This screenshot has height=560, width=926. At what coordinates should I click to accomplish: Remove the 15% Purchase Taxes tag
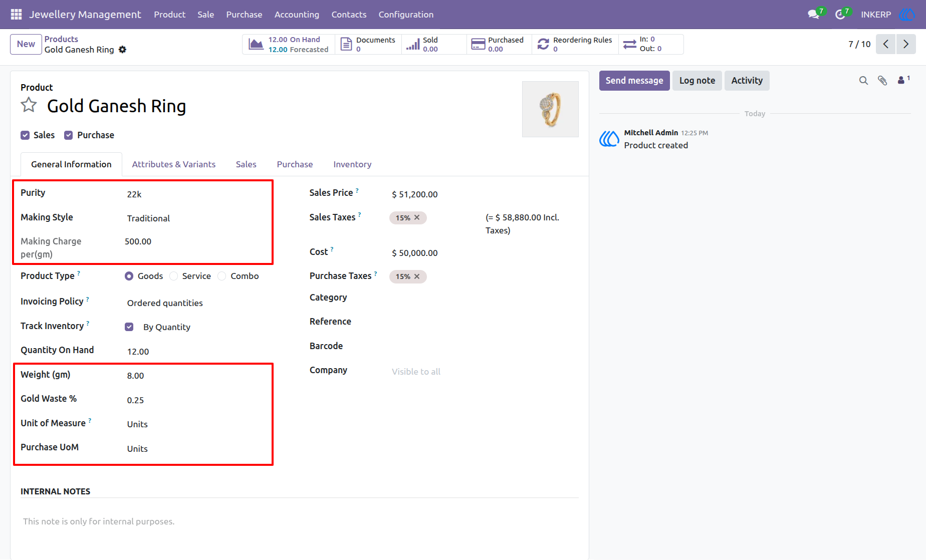417,276
